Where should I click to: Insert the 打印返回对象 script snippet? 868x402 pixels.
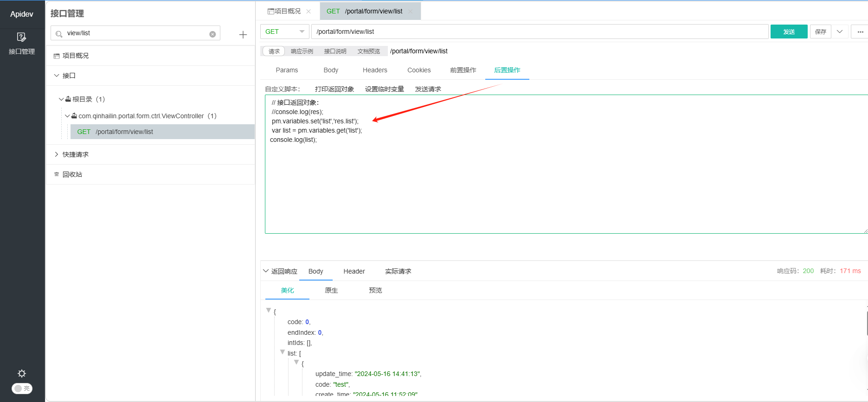coord(334,89)
